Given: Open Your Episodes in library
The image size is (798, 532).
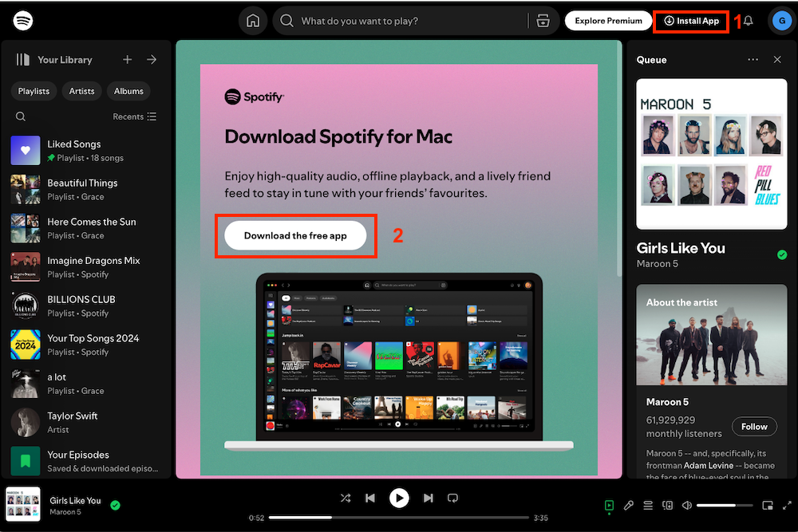Looking at the screenshot, I should point(85,461).
